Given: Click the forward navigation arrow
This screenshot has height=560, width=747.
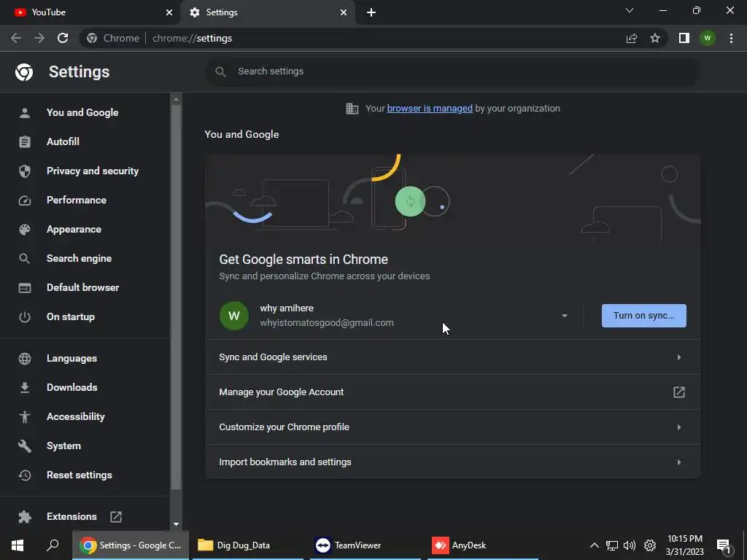Looking at the screenshot, I should [x=39, y=38].
